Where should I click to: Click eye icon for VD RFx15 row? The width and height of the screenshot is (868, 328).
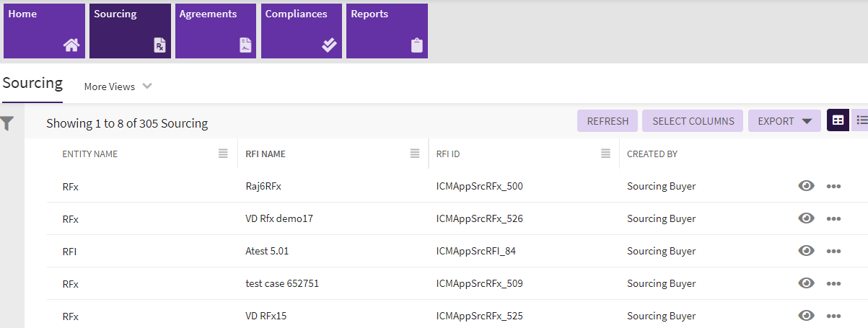tap(806, 316)
